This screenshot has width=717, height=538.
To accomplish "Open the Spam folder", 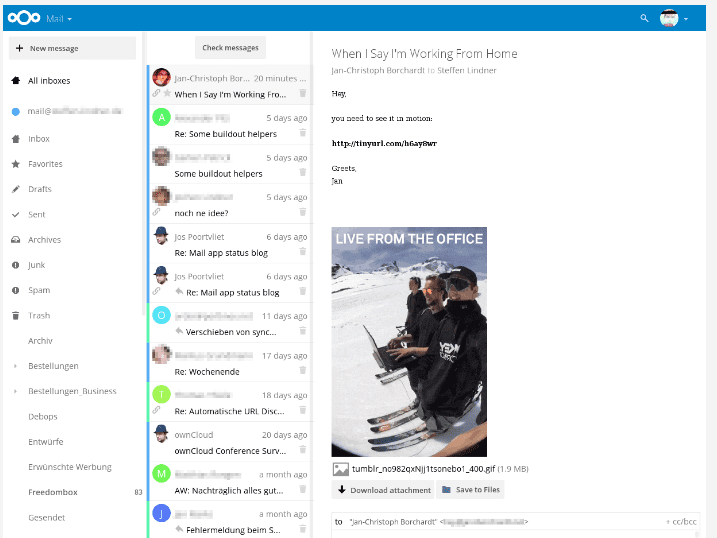I will tap(39, 290).
